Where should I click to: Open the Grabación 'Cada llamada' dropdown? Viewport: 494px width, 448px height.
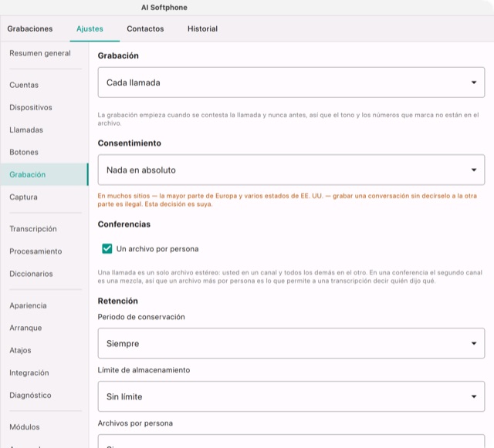(x=291, y=83)
